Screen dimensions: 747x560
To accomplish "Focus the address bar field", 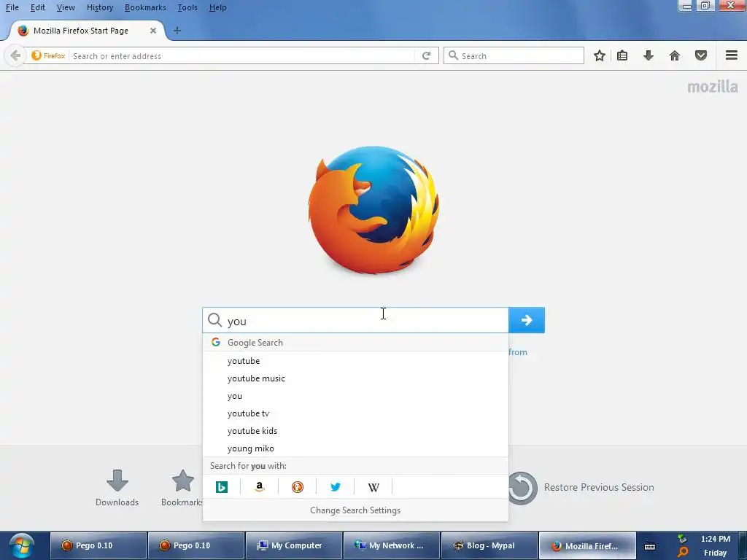I will (x=243, y=55).
